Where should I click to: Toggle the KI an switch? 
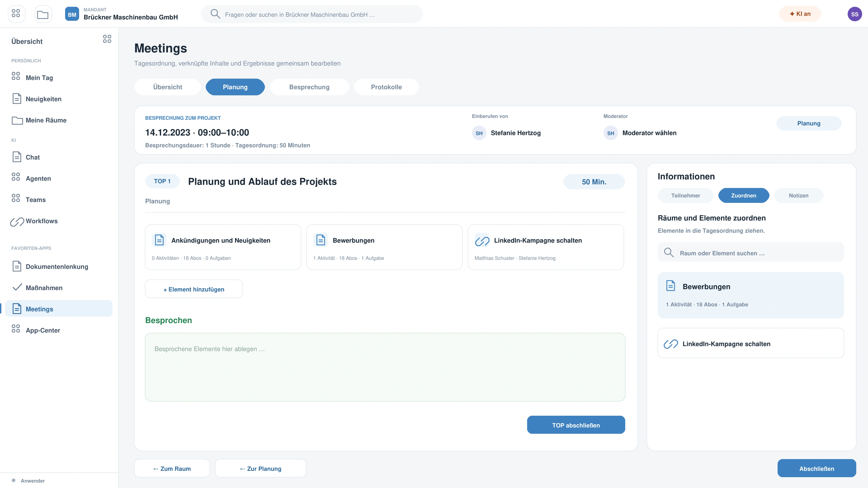pyautogui.click(x=800, y=14)
